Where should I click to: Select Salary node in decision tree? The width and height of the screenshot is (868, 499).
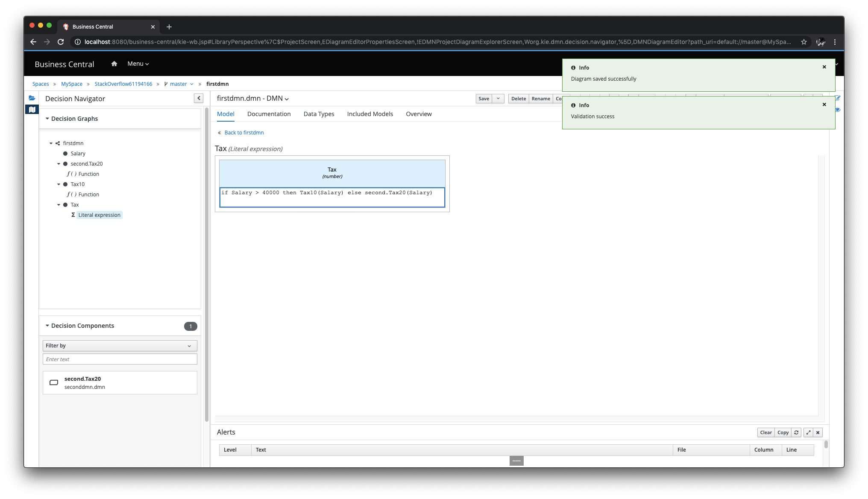coord(78,154)
